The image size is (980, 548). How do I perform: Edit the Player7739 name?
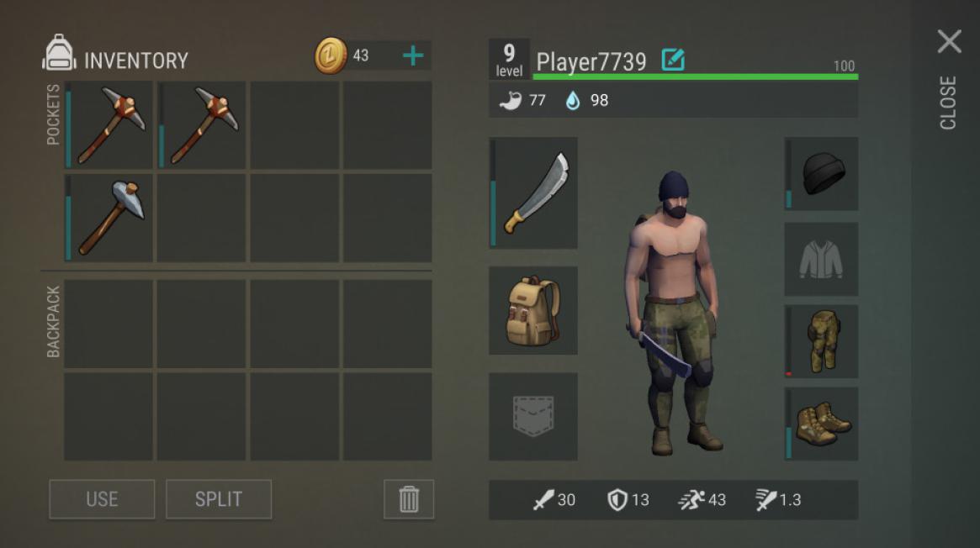point(673,60)
